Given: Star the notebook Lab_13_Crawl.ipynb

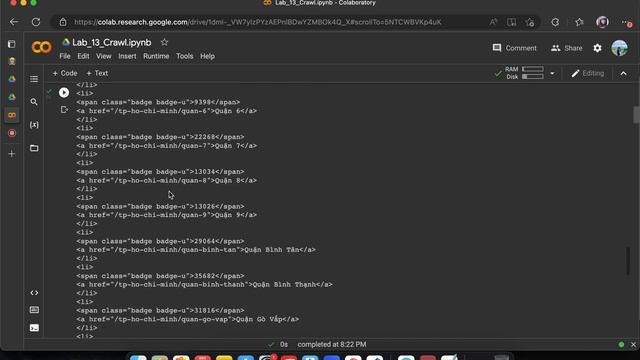Looking at the screenshot, I should [x=164, y=42].
